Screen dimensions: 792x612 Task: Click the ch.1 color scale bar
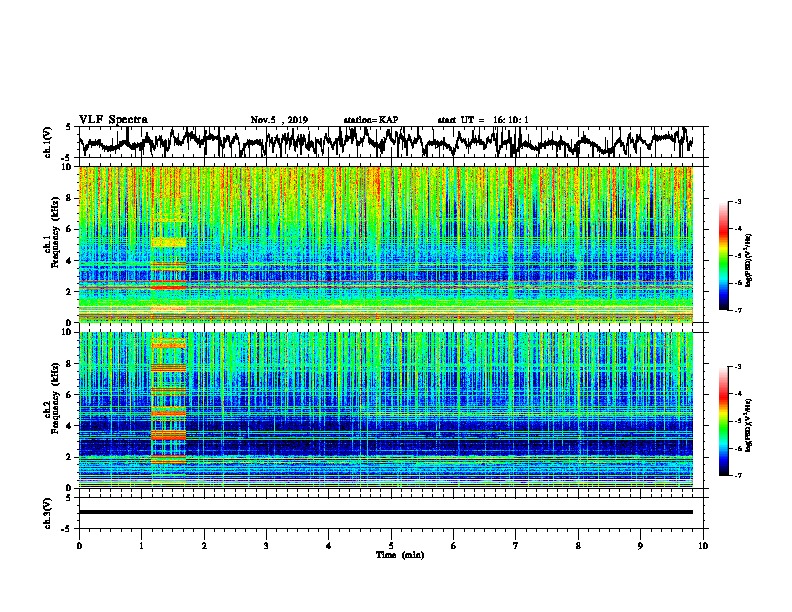(x=723, y=256)
